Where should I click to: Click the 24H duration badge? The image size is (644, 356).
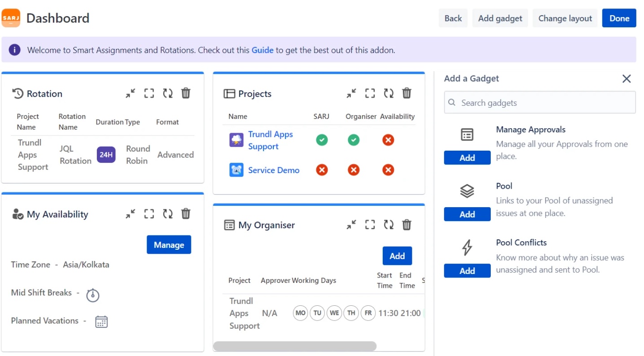tap(106, 155)
